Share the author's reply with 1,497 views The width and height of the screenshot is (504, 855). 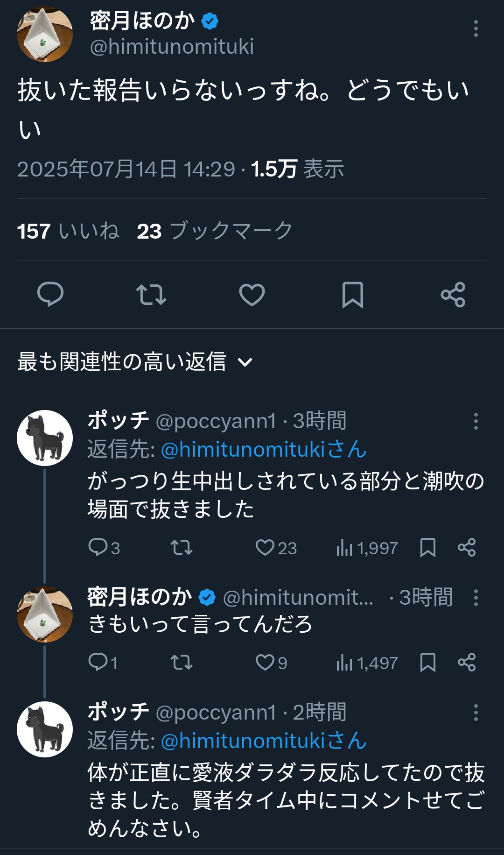(467, 662)
